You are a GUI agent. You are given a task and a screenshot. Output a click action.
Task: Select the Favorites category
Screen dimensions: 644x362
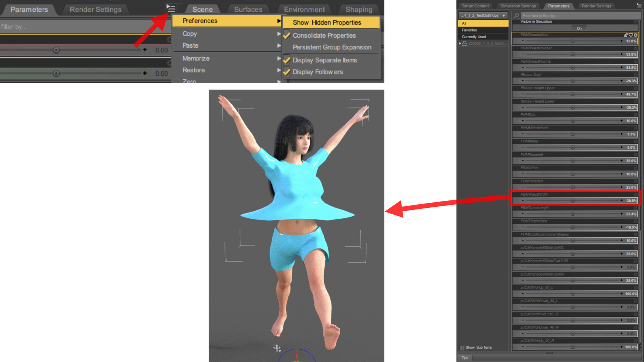tap(483, 30)
